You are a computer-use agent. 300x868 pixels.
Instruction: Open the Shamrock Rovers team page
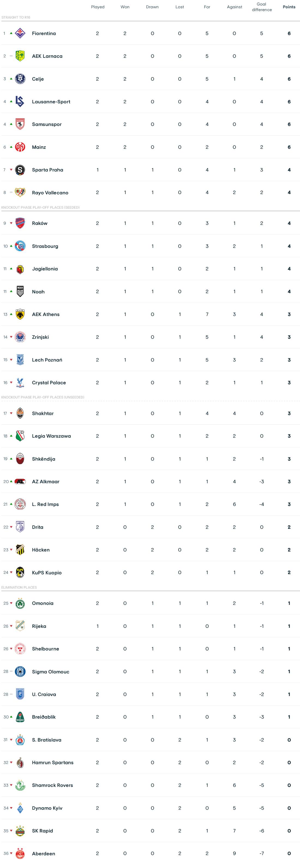(x=52, y=785)
